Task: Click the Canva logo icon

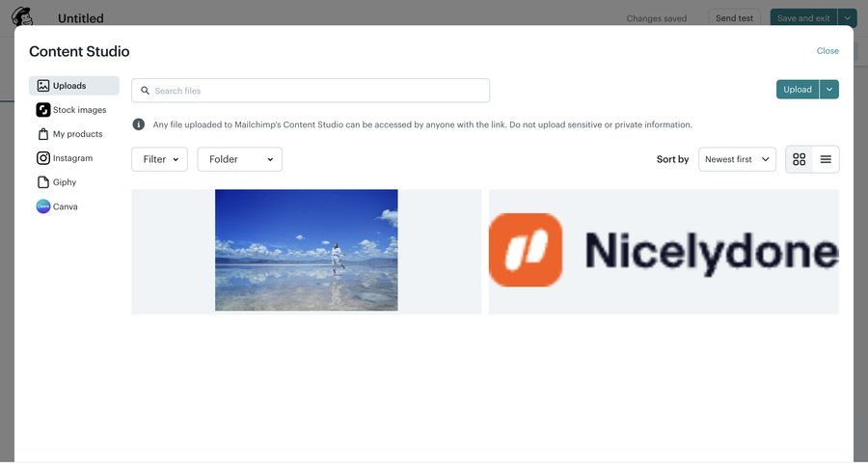Action: [x=43, y=206]
